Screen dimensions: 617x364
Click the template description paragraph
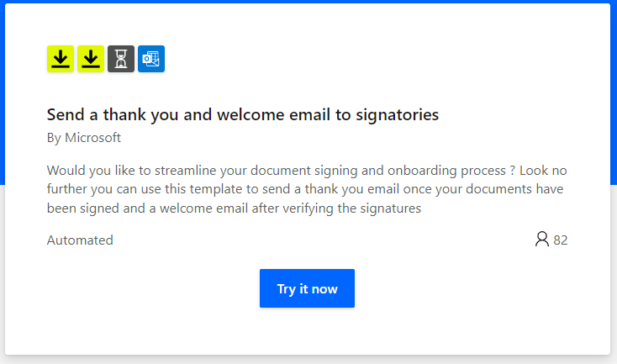coord(307,189)
